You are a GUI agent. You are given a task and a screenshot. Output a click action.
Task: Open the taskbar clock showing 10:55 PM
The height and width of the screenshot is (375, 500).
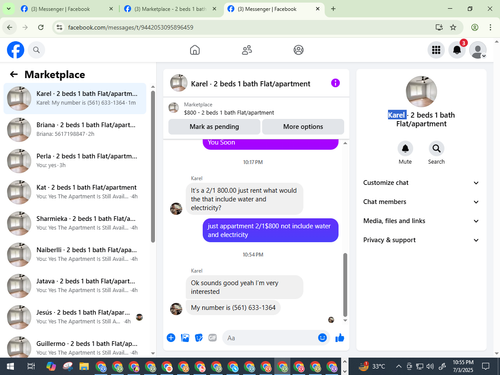(463, 366)
